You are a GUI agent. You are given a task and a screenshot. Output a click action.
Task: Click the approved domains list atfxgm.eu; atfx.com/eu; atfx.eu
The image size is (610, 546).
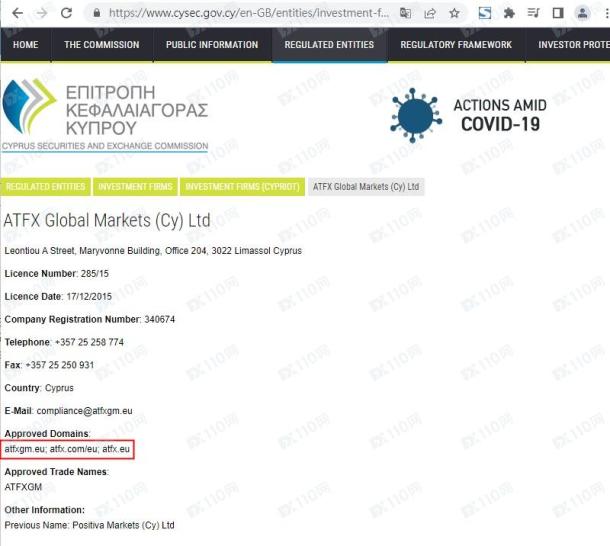pos(67,449)
